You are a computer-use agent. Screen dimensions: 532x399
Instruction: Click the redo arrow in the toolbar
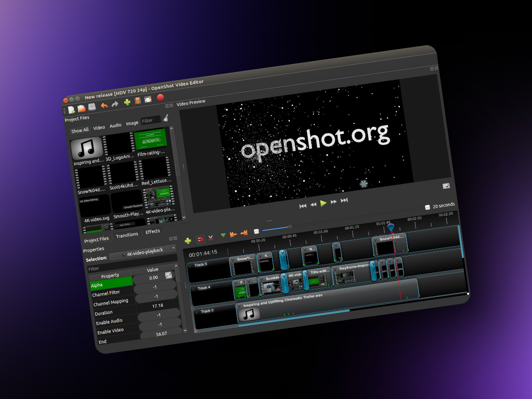tap(114, 104)
